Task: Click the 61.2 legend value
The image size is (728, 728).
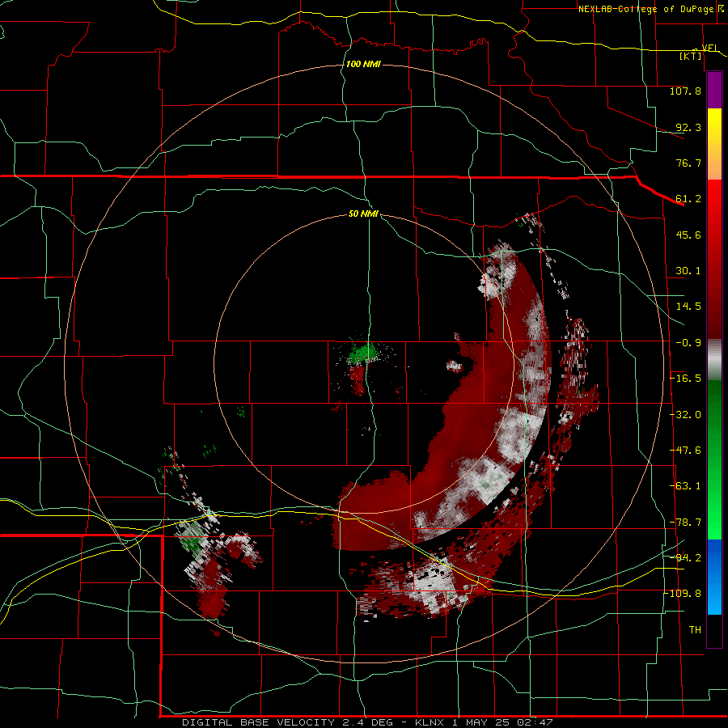Action: pyautogui.click(x=688, y=199)
